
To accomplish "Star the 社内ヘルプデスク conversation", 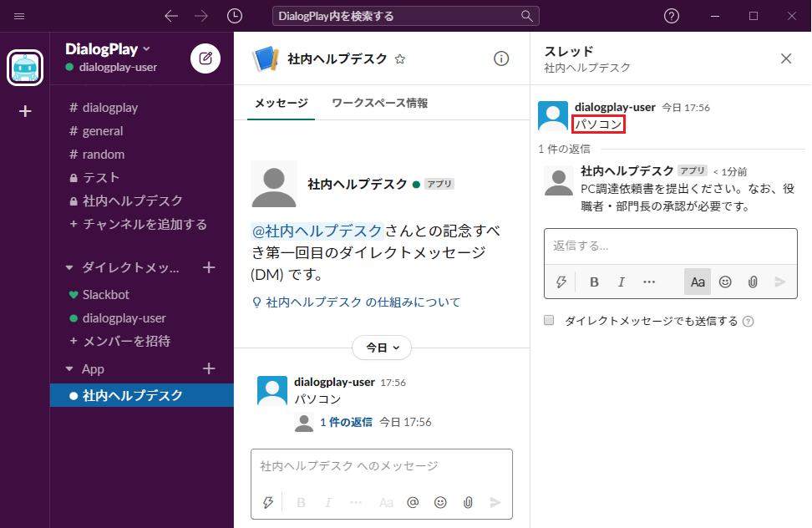I will pyautogui.click(x=400, y=59).
